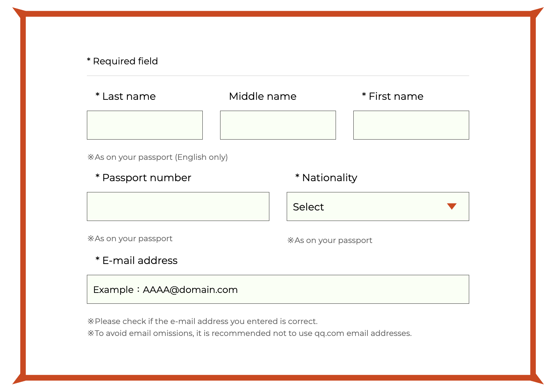
Task: Click the hint below the Nationality dropdown
Action: click(x=330, y=240)
